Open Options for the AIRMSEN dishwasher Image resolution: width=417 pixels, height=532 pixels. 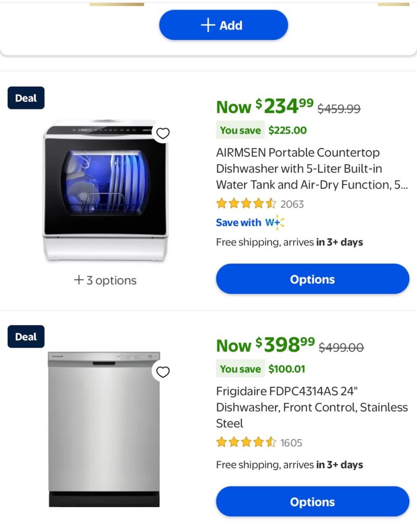point(312,279)
